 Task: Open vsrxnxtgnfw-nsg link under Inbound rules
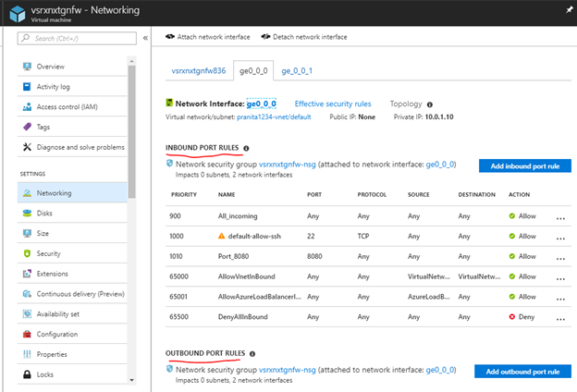[x=288, y=165]
